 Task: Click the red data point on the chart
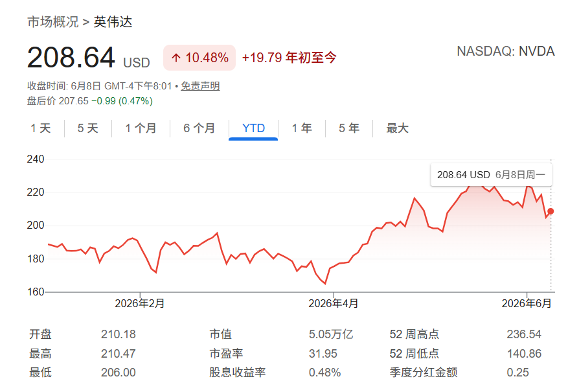point(551,211)
